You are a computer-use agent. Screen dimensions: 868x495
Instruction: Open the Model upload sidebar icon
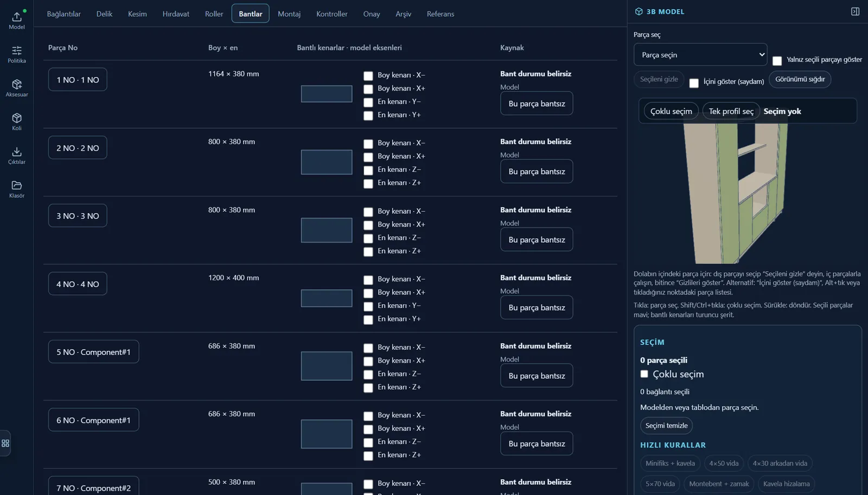[17, 20]
